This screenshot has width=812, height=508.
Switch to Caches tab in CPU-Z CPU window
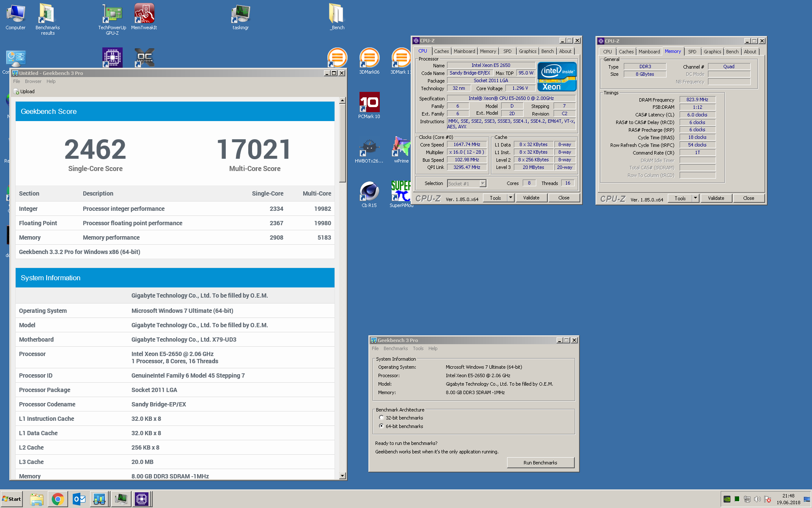pos(441,51)
